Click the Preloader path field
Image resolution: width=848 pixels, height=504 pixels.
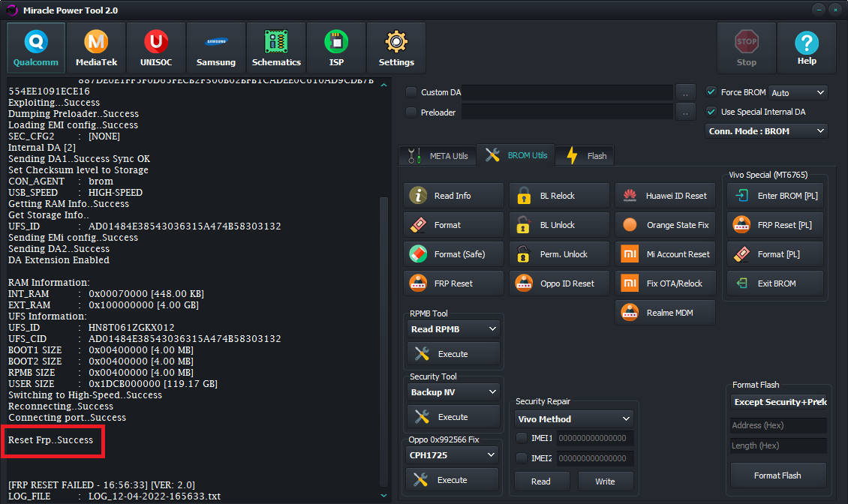point(567,112)
